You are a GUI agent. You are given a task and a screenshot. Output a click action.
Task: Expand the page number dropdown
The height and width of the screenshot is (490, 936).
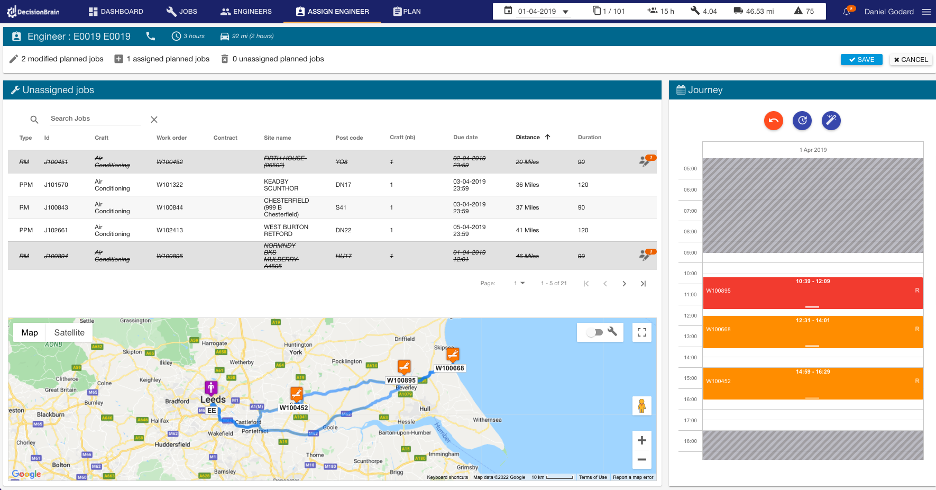(519, 283)
